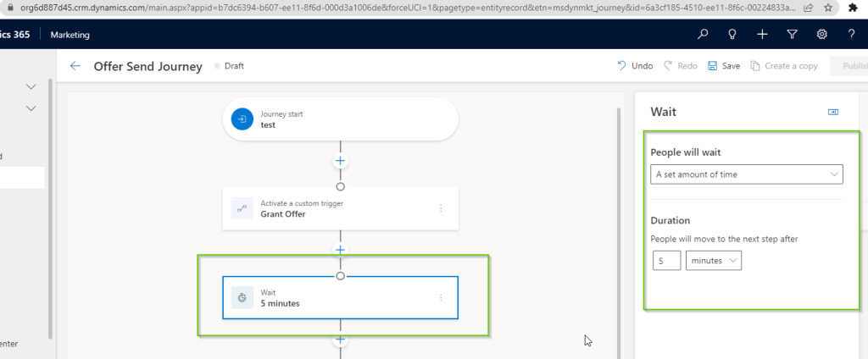Image resolution: width=868 pixels, height=359 pixels.
Task: Click the duration number input field
Action: point(666,261)
